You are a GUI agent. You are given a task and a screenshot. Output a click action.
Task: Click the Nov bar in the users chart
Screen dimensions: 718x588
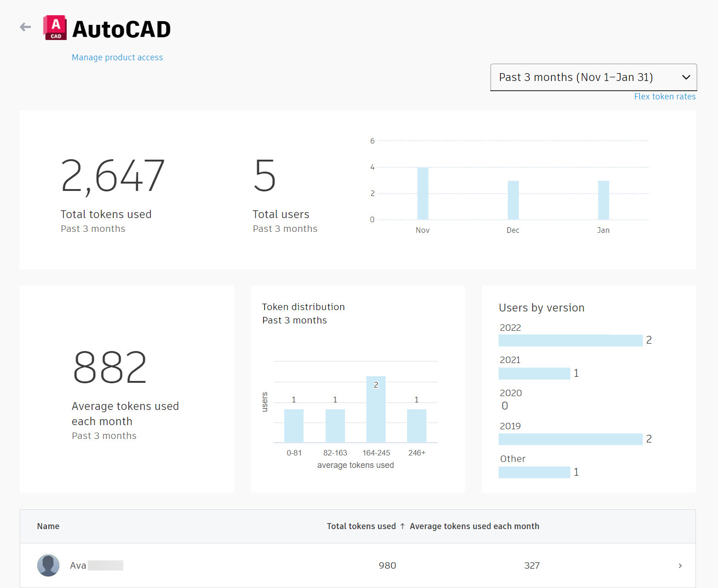click(423, 194)
